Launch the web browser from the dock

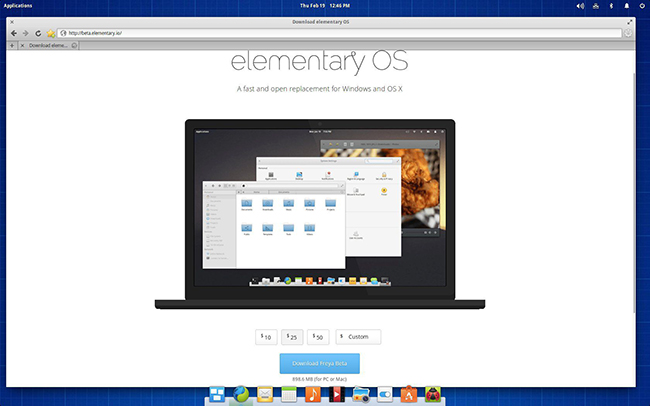pos(241,394)
